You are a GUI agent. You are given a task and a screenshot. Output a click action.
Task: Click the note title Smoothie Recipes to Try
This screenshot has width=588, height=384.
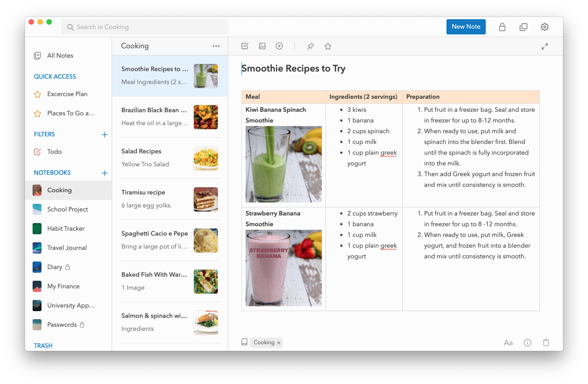pyautogui.click(x=293, y=68)
